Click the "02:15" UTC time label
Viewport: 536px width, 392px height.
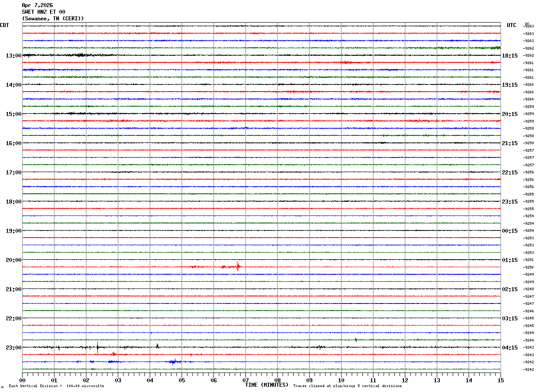pos(510,289)
